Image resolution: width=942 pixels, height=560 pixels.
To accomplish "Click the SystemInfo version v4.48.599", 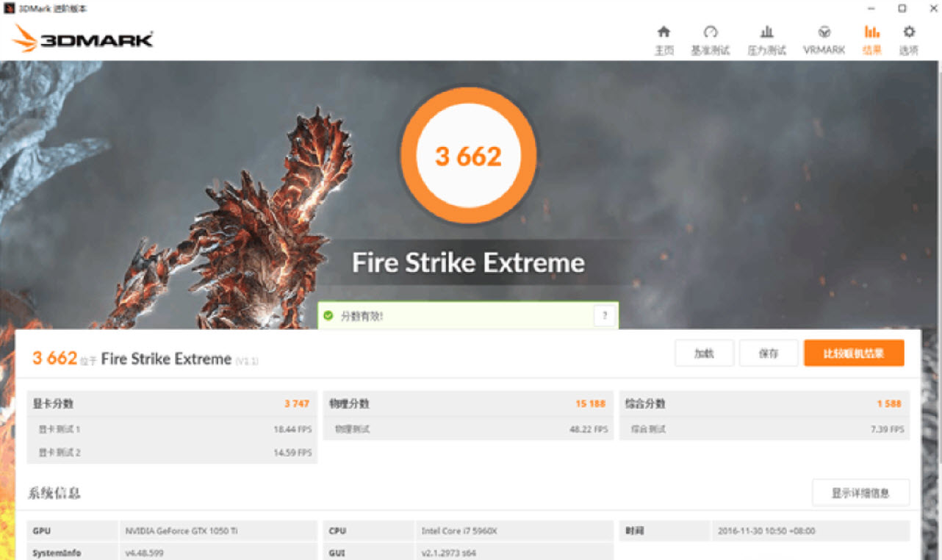I will [144, 552].
